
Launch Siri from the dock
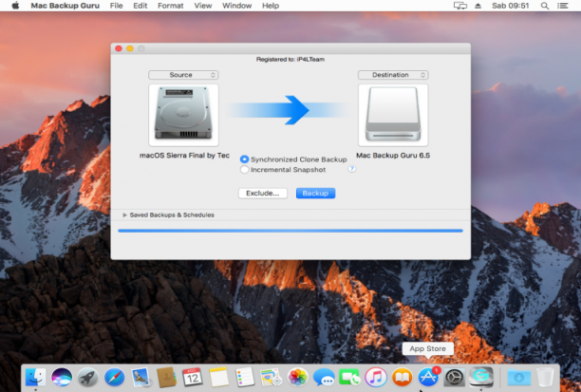pyautogui.click(x=62, y=377)
